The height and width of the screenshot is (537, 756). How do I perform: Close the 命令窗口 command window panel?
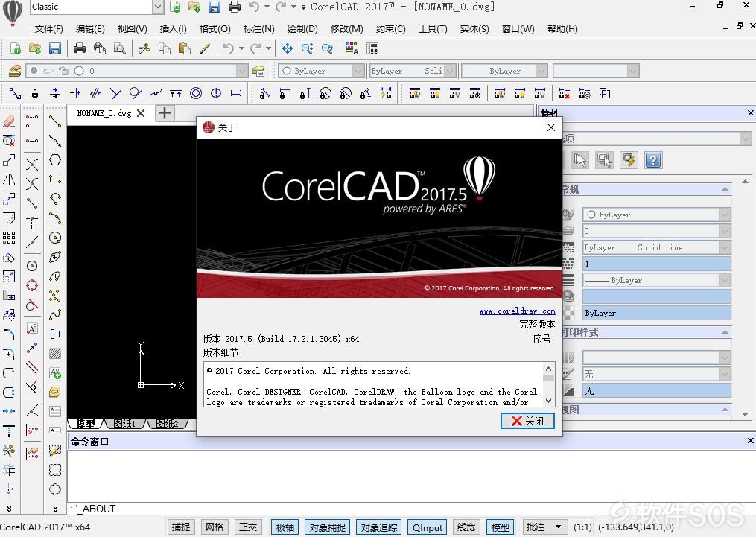coord(750,441)
